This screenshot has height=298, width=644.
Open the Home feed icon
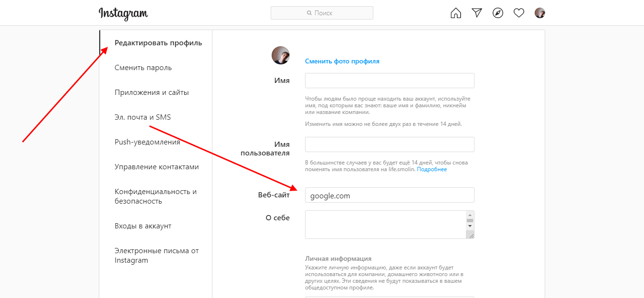coord(456,13)
